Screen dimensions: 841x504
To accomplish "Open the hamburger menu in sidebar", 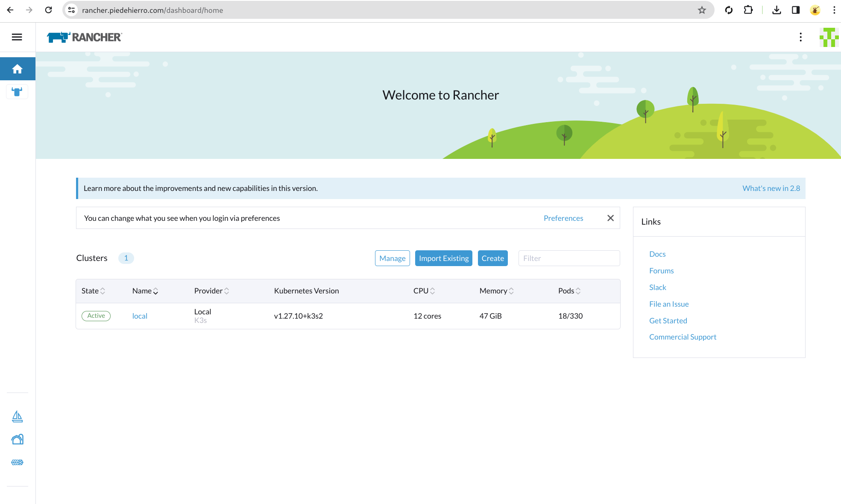I will point(17,37).
